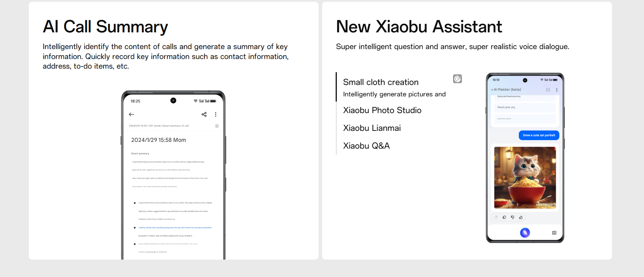Click the copy icon below the cat image
The width and height of the screenshot is (644, 277).
(504, 217)
